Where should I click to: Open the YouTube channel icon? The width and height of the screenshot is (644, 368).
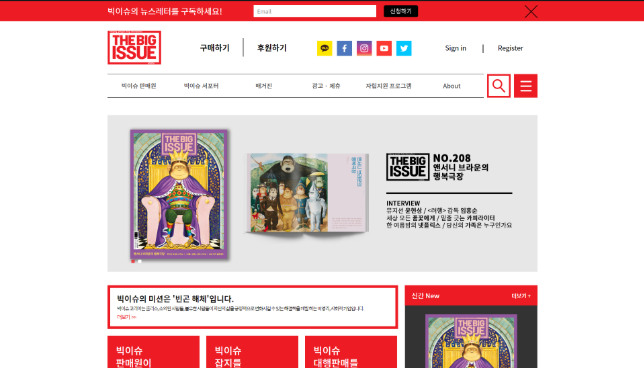click(384, 48)
